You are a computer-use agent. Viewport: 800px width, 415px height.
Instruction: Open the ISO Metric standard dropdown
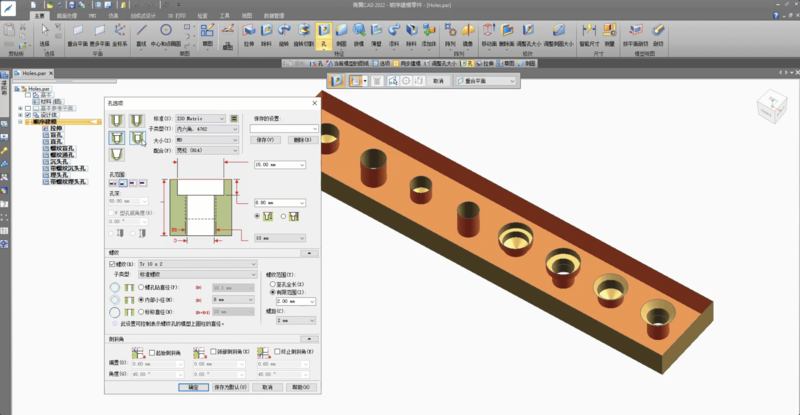pos(201,118)
